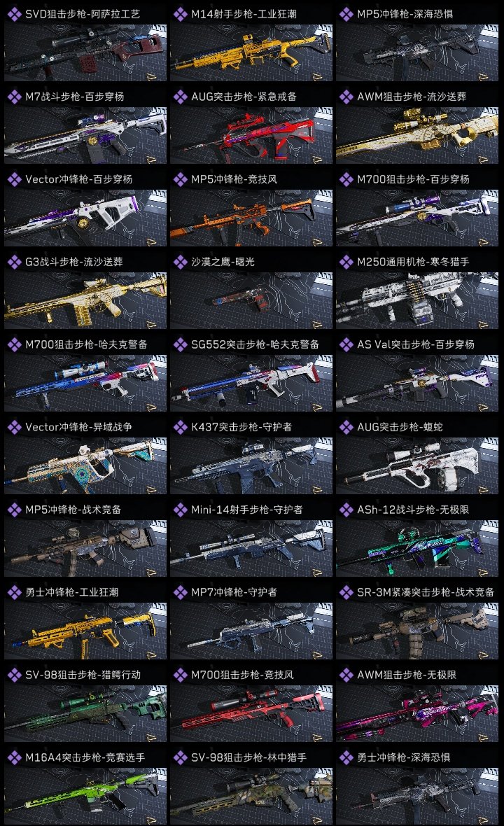The image size is (504, 826).
Task: Click the M700狙击步枪-哈夫克警备 title text
Action: [86, 344]
